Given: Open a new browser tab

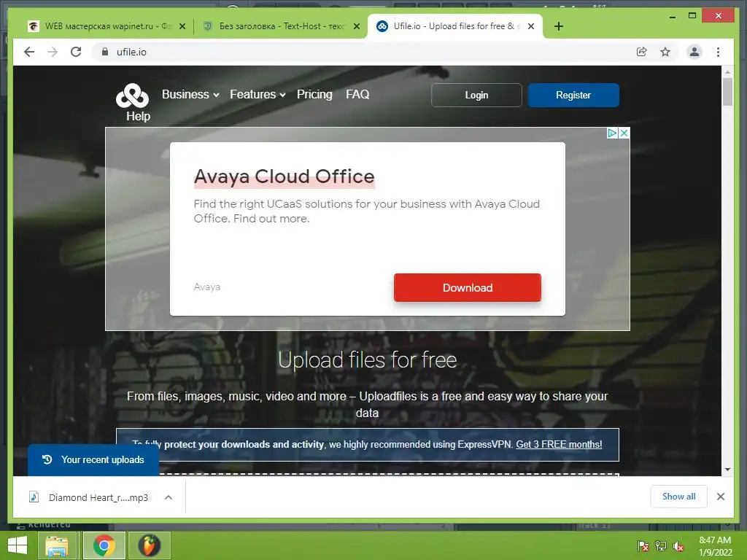Looking at the screenshot, I should click(x=558, y=26).
